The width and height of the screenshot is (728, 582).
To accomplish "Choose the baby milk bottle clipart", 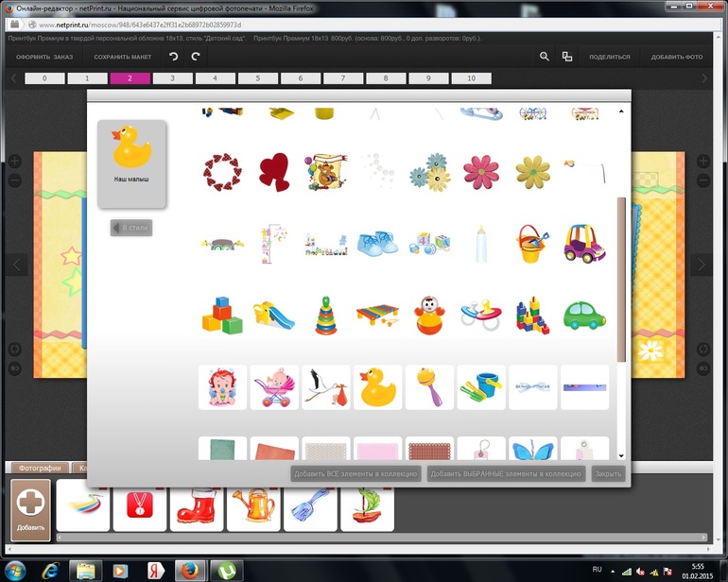I will coord(482,243).
